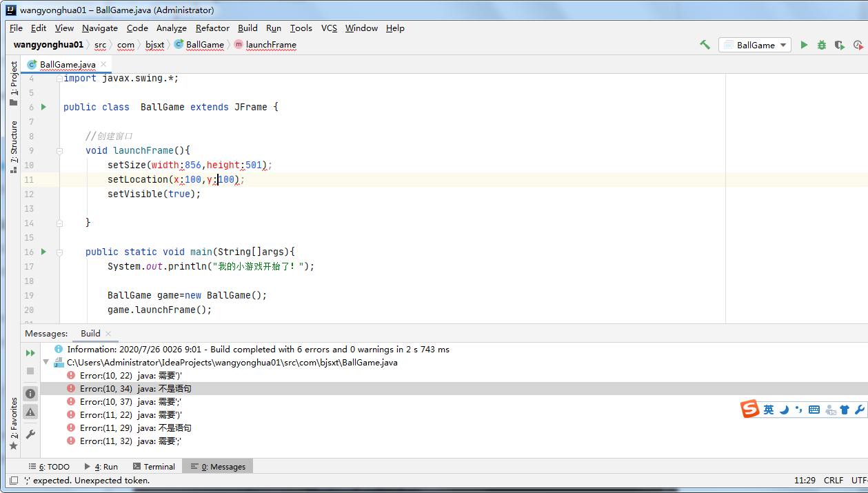This screenshot has width=868, height=493.
Task: Click the Sogou input method S logo
Action: click(x=750, y=410)
